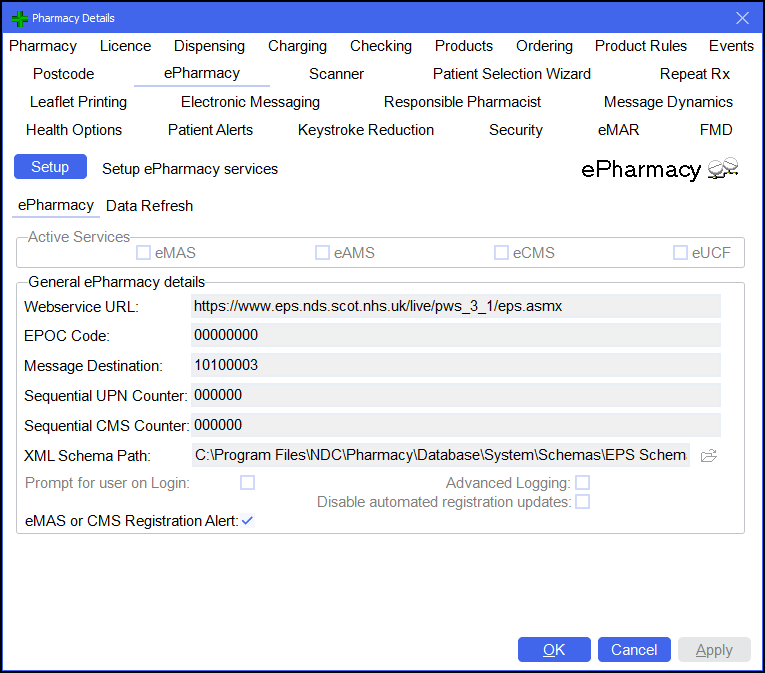The width and height of the screenshot is (765, 673).
Task: Select the Electronic Messaging tab
Action: click(x=250, y=102)
